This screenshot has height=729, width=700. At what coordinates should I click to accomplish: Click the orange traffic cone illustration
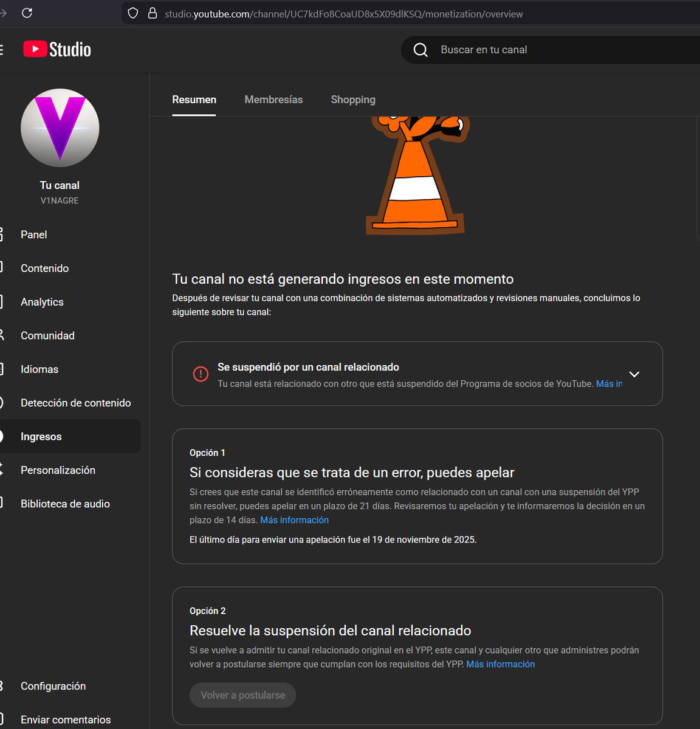coord(417,175)
